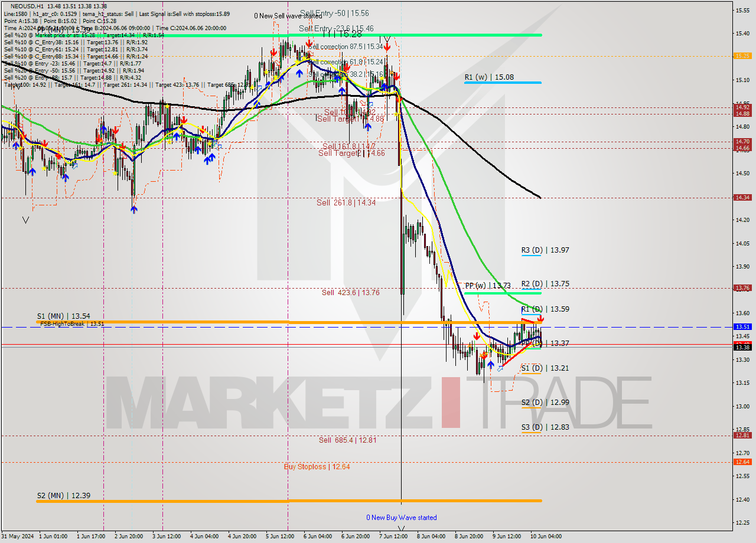Click the '1 Jun 17:00' time axis label
The height and width of the screenshot is (543, 756).
click(x=92, y=537)
